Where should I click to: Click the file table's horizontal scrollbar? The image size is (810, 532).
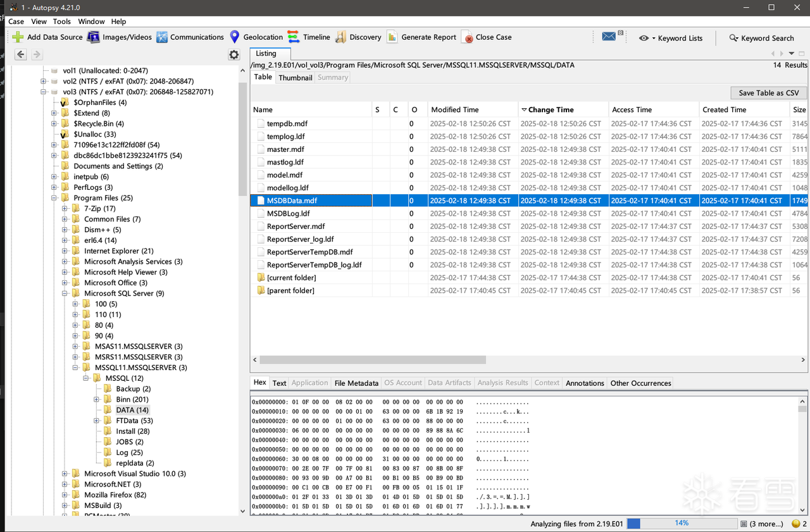click(x=373, y=360)
